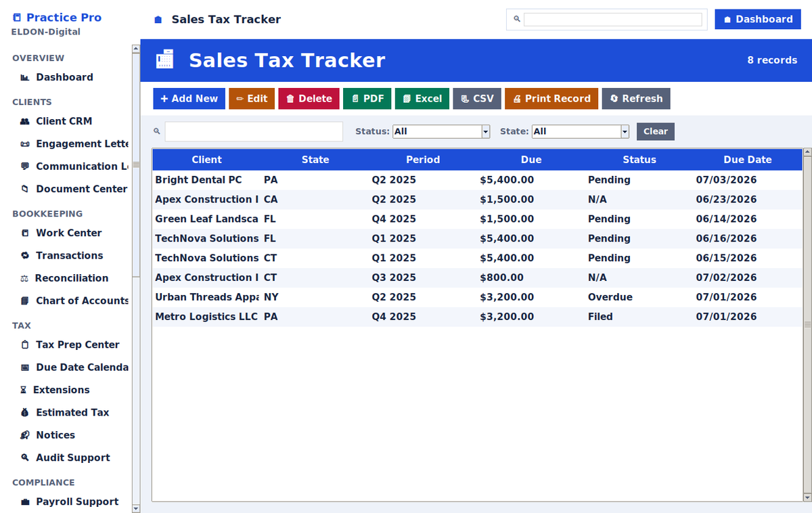Open Due Date Calendar icon
The image size is (812, 513).
coord(25,367)
